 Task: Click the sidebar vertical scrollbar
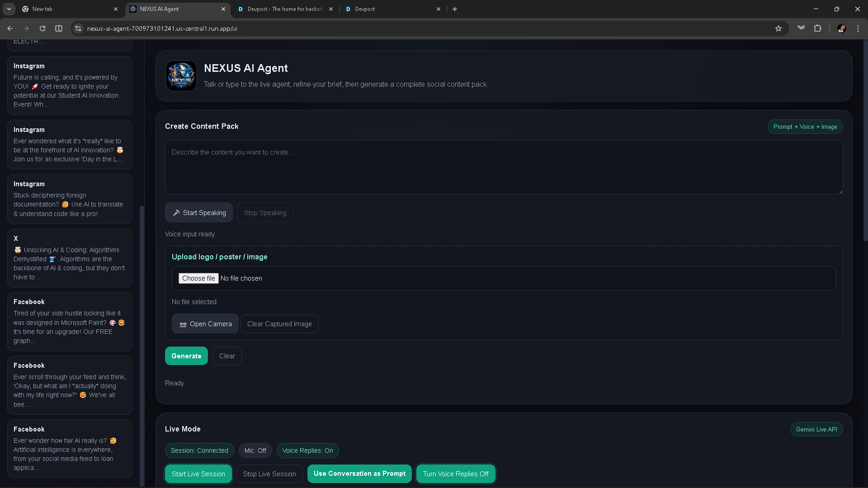[x=142, y=343]
